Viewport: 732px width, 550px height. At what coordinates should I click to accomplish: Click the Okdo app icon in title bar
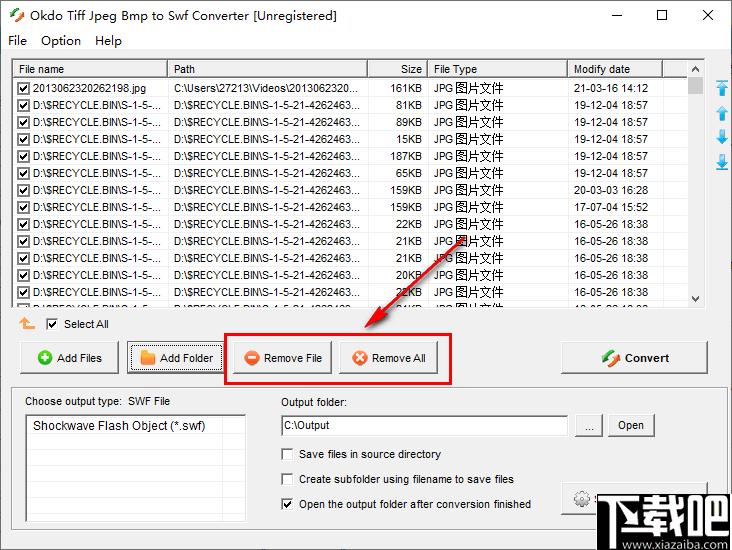[x=17, y=15]
